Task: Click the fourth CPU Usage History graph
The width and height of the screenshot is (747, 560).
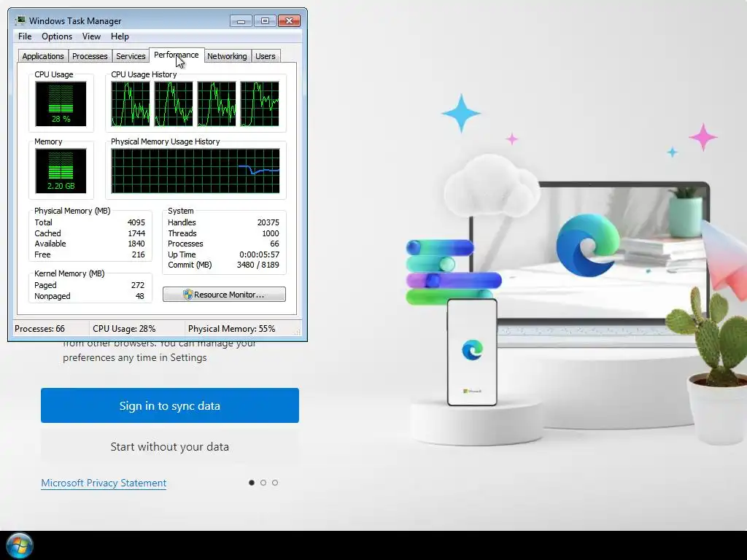Action: (x=260, y=104)
